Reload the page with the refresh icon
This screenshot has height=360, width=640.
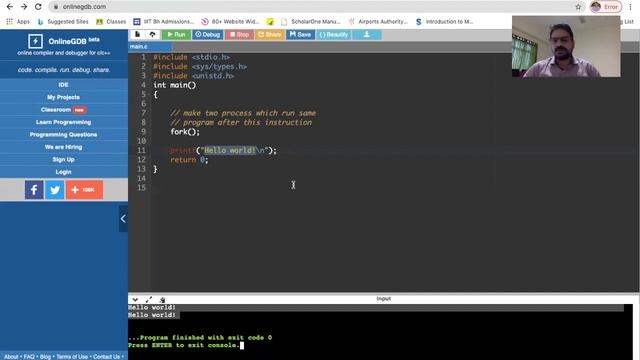pos(38,7)
